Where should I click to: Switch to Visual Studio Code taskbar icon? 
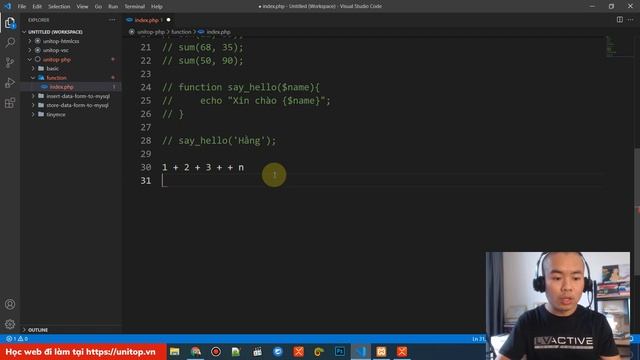pos(360,351)
